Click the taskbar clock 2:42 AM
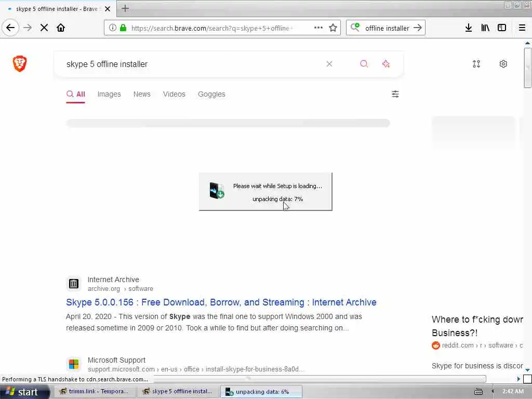The image size is (532, 399). (x=513, y=392)
